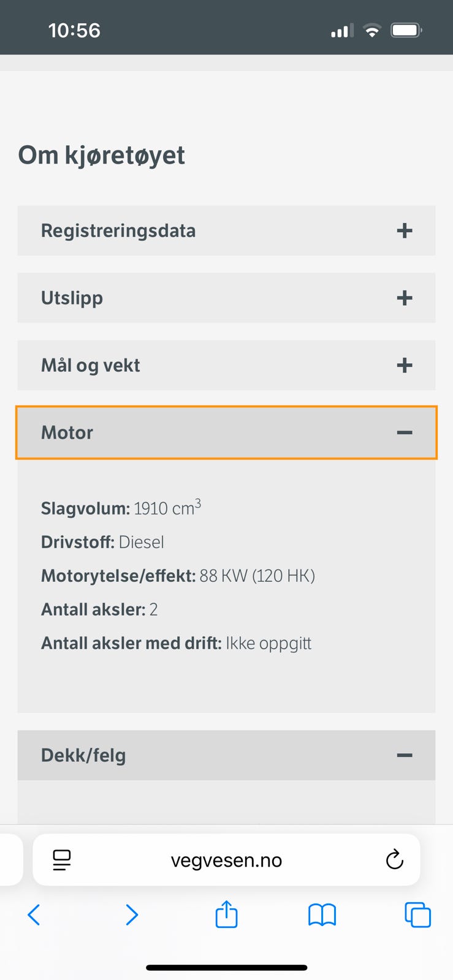Tap the vegvesen.no address field

click(x=226, y=860)
